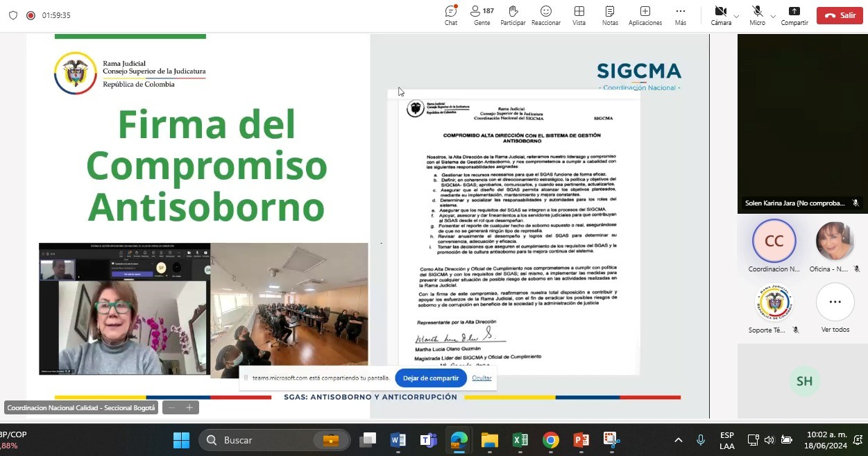Open Snipping Tool from taskbar
This screenshot has height=456, width=868.
(x=611, y=440)
